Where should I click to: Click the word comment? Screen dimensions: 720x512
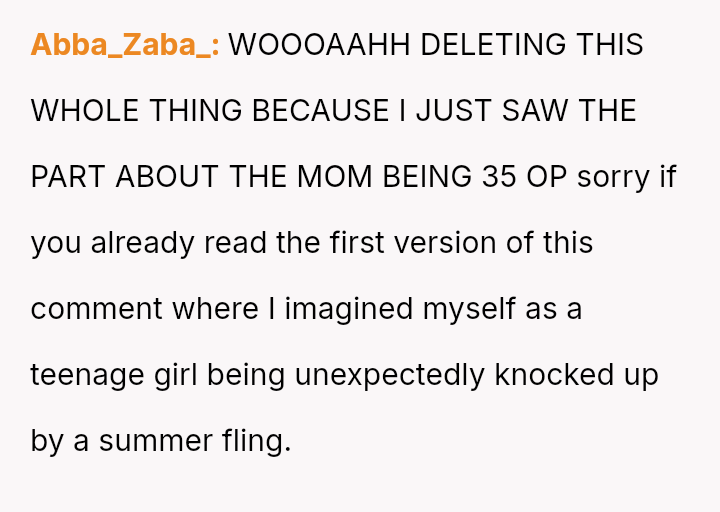(x=96, y=309)
